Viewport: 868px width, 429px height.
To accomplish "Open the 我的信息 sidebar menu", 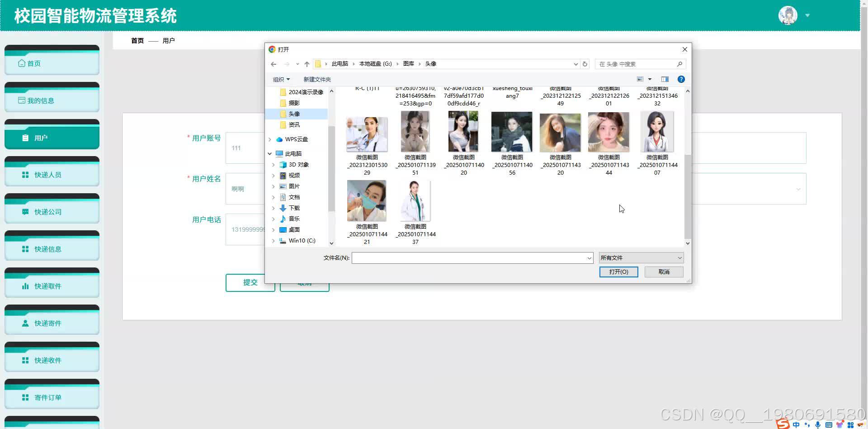I will coord(52,97).
